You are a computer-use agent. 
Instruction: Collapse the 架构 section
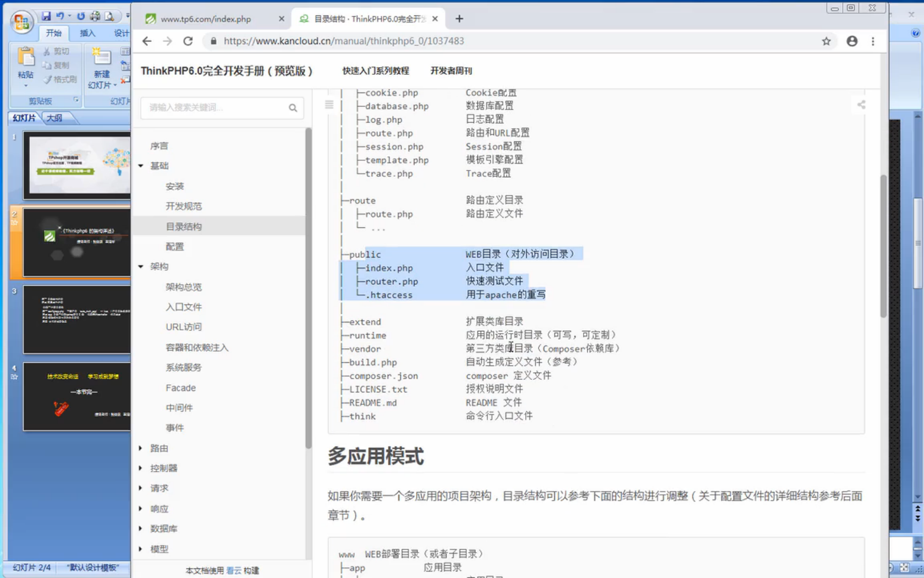141,266
